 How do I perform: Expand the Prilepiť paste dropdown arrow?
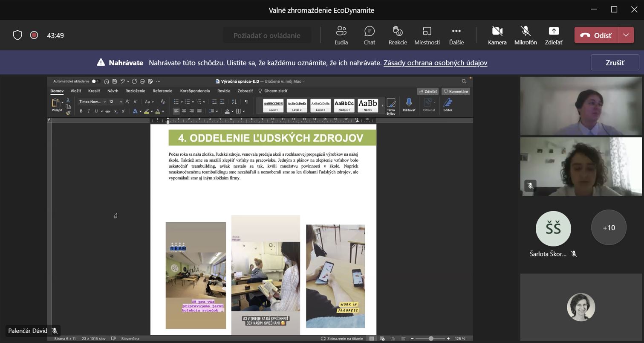[62, 102]
